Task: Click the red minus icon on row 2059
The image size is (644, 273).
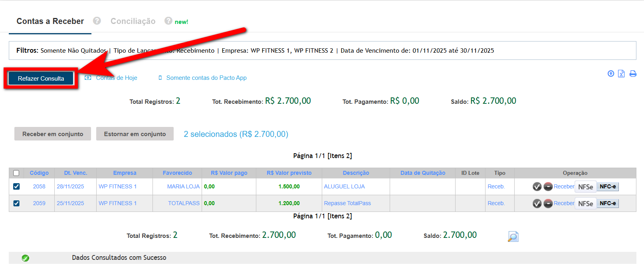Action: (x=548, y=204)
